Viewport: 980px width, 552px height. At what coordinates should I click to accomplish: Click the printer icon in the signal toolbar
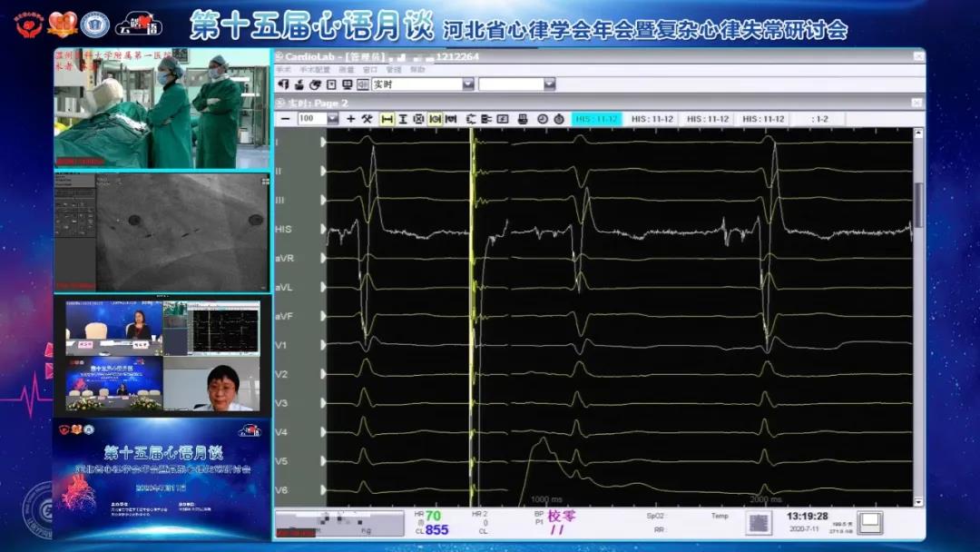pos(523,119)
